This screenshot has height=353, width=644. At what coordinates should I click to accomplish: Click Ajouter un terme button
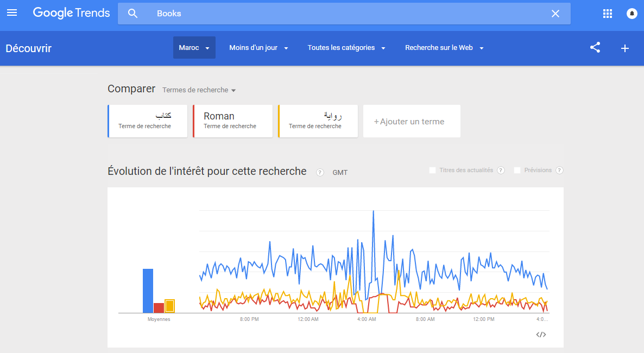click(x=412, y=122)
